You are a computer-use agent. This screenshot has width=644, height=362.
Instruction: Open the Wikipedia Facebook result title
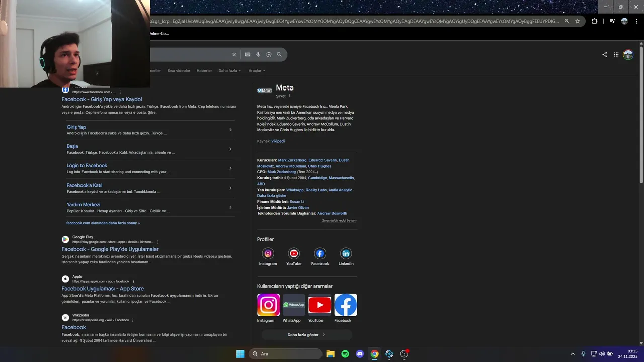click(73, 327)
